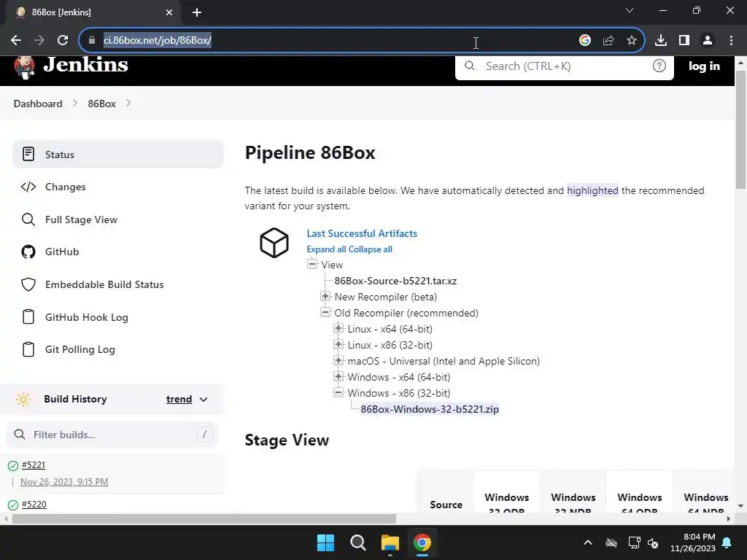Screen dimensions: 747x560
Task: Click the site lock icon in address bar
Action: point(92,40)
